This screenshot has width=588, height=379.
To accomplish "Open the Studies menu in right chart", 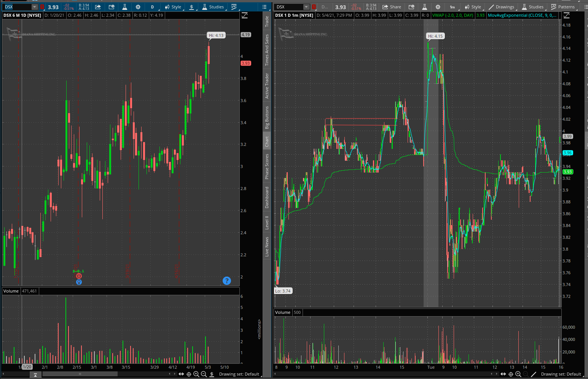I will click(x=533, y=7).
